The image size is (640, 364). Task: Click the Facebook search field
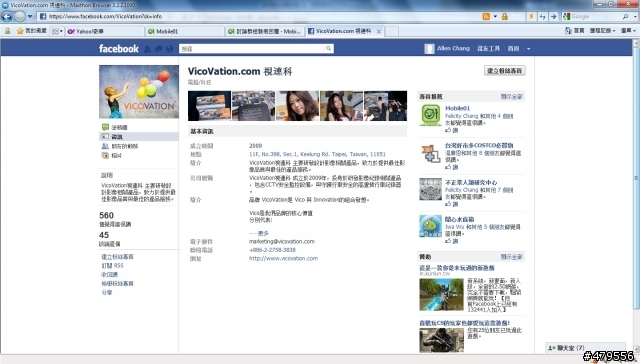(x=251, y=49)
